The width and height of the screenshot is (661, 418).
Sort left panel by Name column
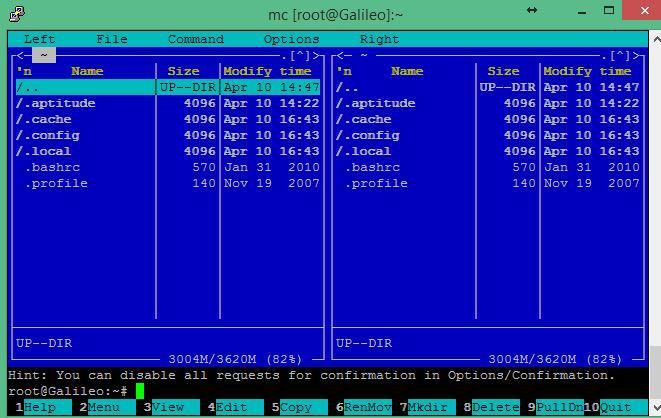click(87, 71)
